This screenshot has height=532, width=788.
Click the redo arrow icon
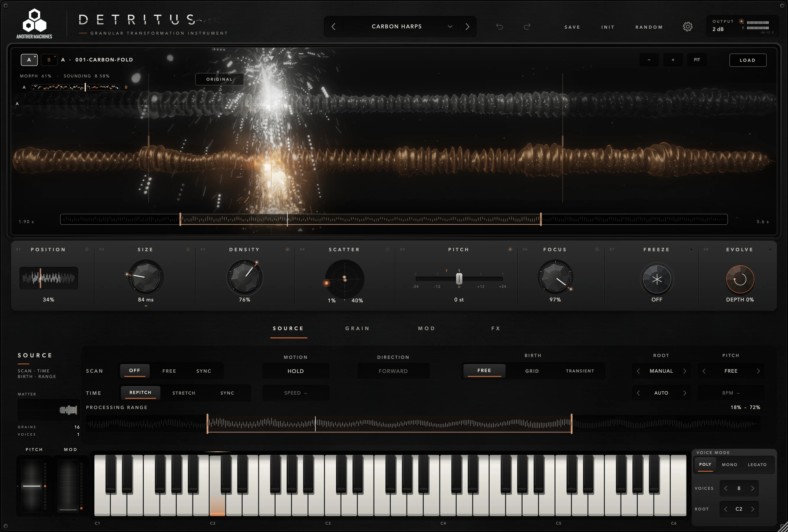[x=527, y=26]
